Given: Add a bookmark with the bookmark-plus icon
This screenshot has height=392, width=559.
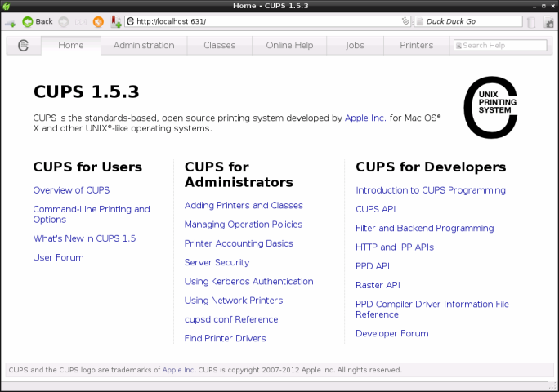Looking at the screenshot, I should click(x=115, y=22).
